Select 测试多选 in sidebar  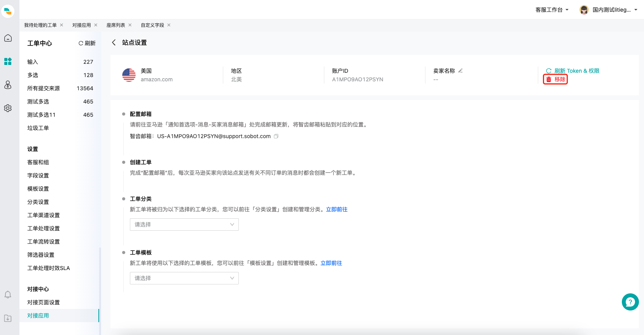pyautogui.click(x=60, y=102)
